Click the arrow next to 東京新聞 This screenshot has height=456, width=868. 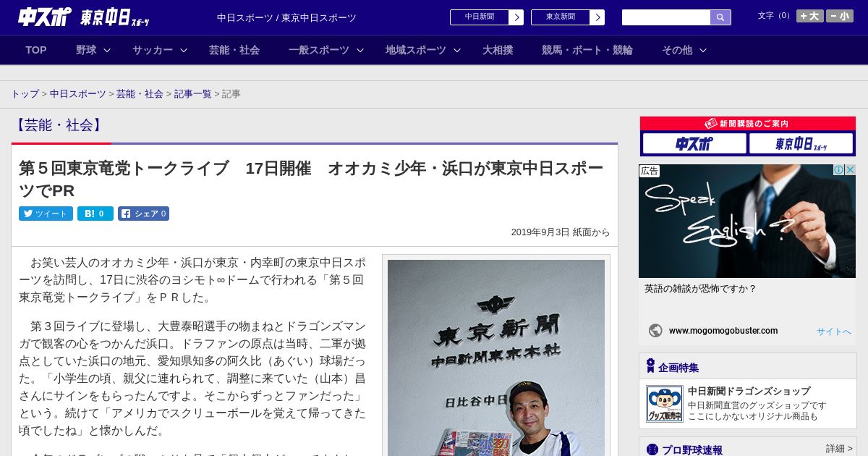pos(597,17)
